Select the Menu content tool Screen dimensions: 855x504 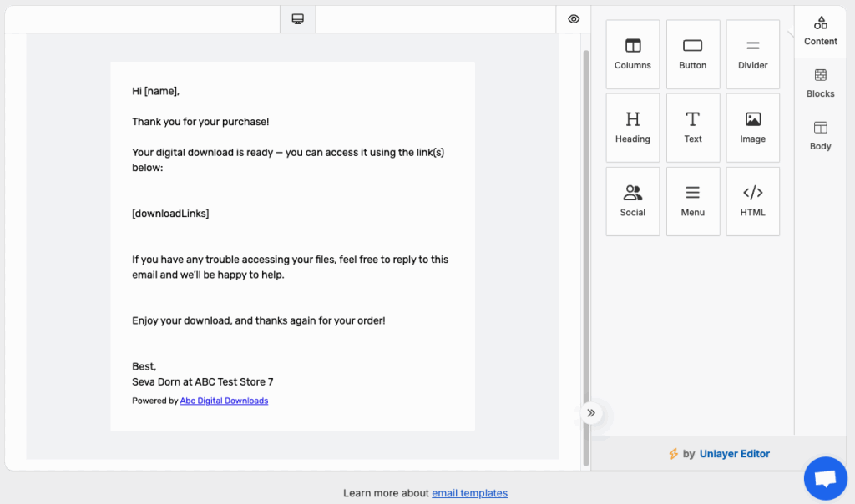click(x=692, y=201)
